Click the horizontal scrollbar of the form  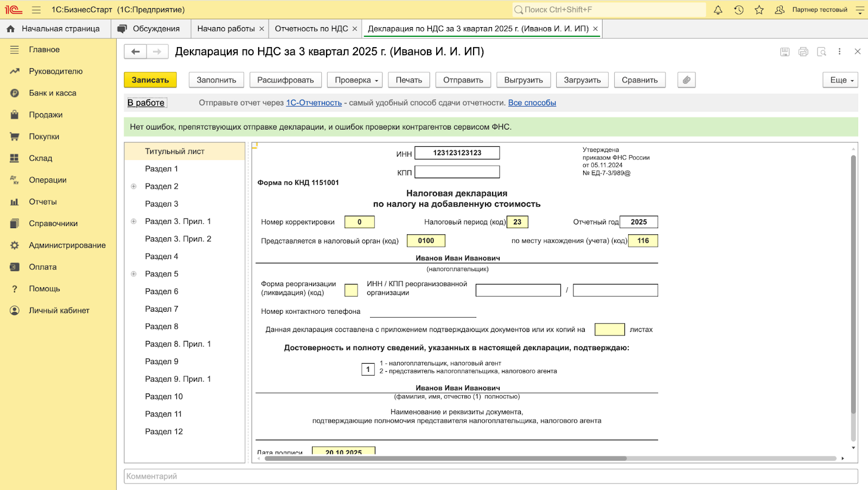pos(445,459)
